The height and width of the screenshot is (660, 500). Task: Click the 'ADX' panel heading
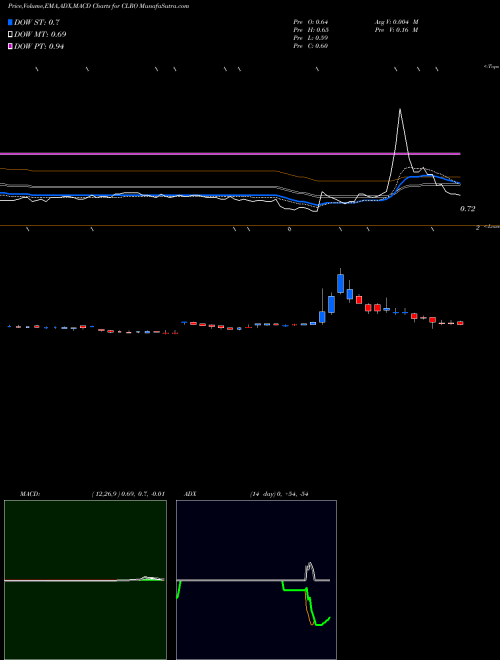pyautogui.click(x=190, y=494)
